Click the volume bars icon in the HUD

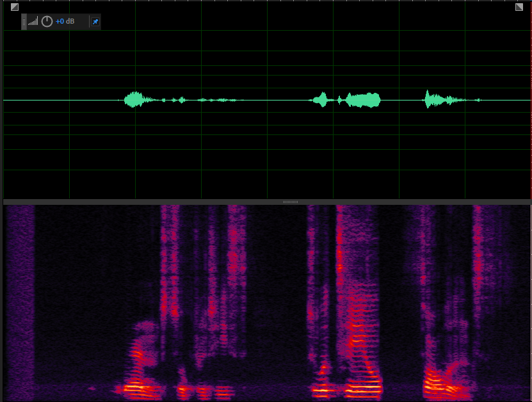pos(33,22)
